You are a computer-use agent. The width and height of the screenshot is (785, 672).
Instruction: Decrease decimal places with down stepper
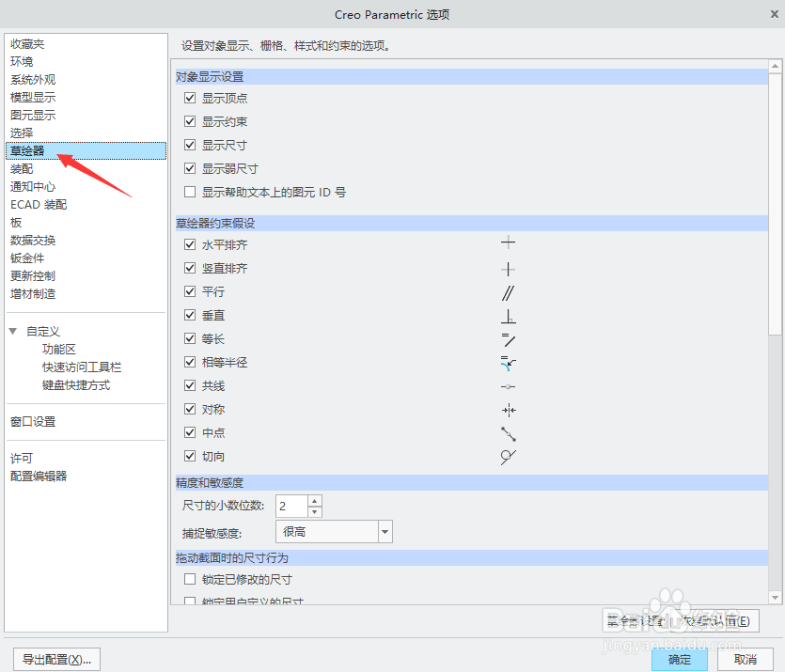(314, 511)
